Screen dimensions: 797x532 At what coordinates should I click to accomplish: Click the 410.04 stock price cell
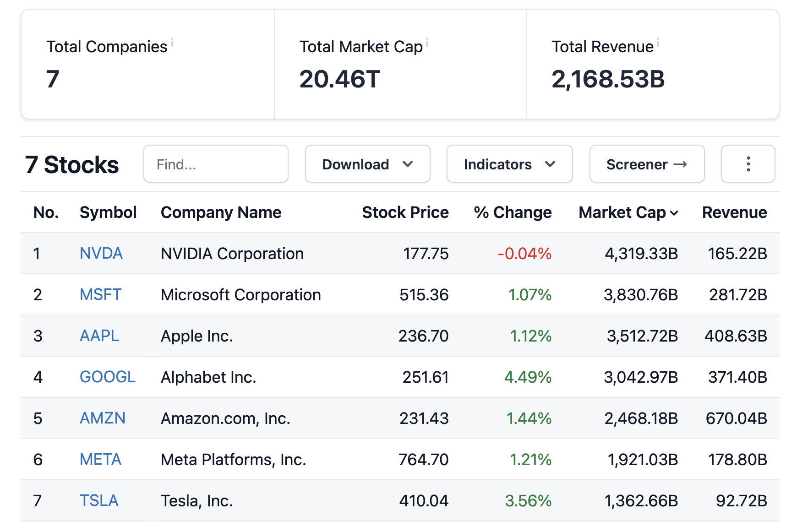(x=424, y=500)
